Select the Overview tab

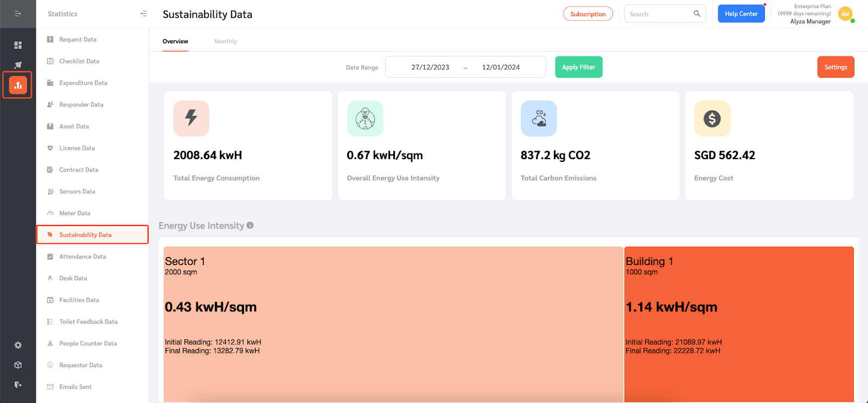coord(175,41)
